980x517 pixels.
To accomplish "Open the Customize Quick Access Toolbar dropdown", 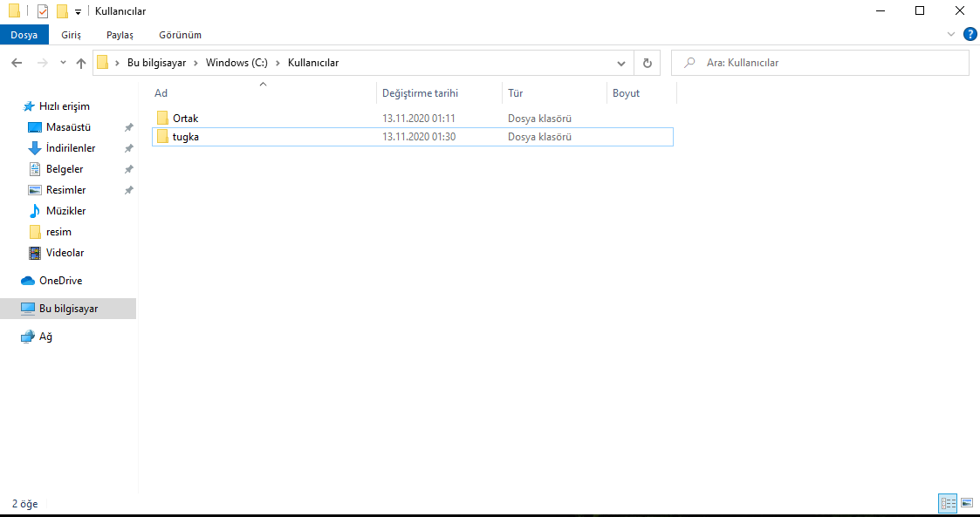I will [79, 12].
